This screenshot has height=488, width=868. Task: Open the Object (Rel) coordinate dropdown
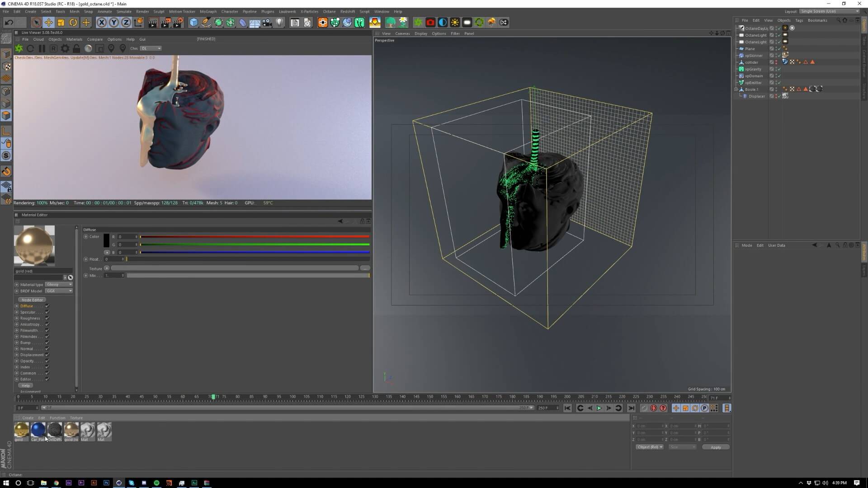coord(650,447)
